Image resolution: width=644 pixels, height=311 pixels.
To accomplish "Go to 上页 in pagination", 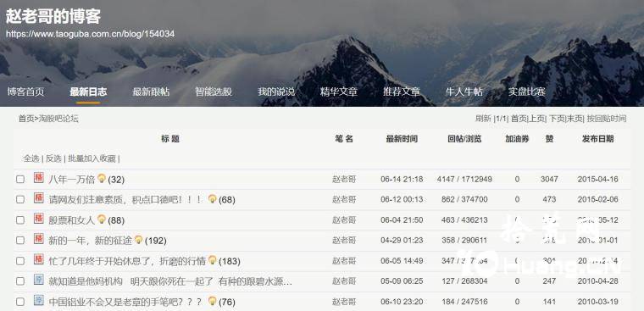I will click(x=536, y=119).
